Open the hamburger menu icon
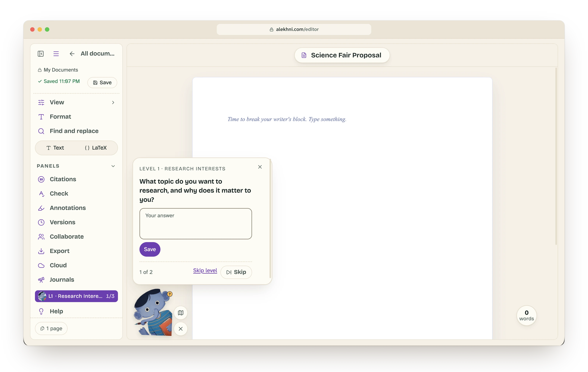The height and width of the screenshot is (372, 588). click(56, 54)
